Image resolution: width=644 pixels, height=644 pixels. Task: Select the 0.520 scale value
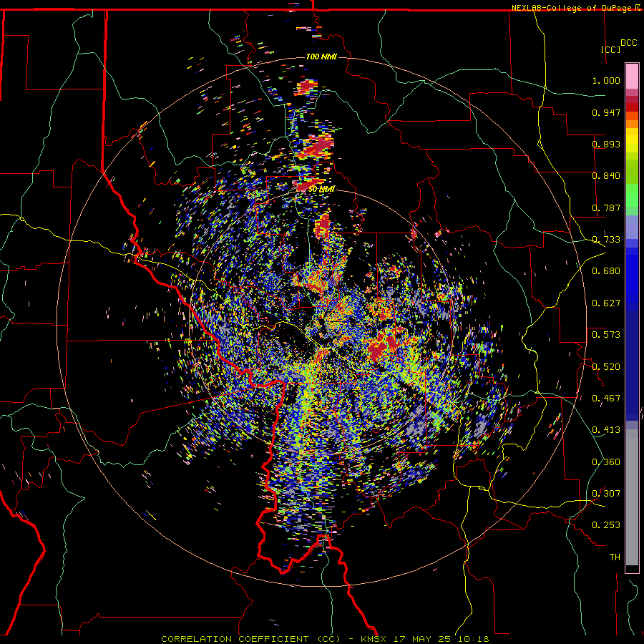[606, 366]
